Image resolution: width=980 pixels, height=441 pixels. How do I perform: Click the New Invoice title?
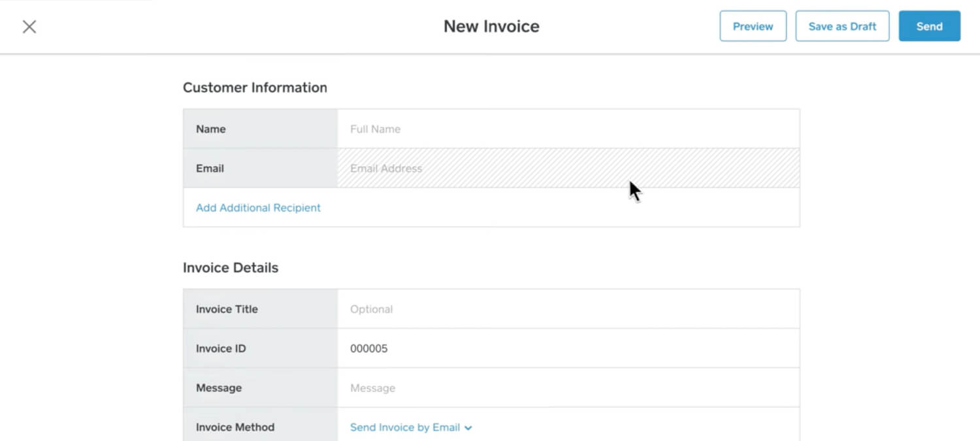(491, 26)
